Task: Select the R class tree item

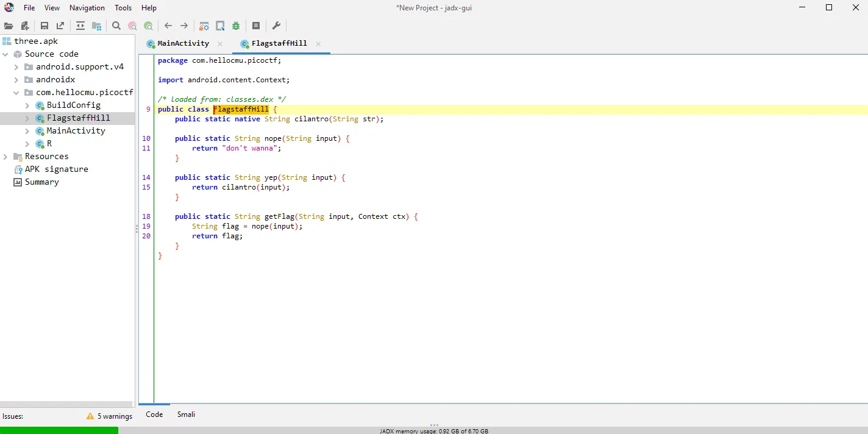Action: tap(49, 144)
